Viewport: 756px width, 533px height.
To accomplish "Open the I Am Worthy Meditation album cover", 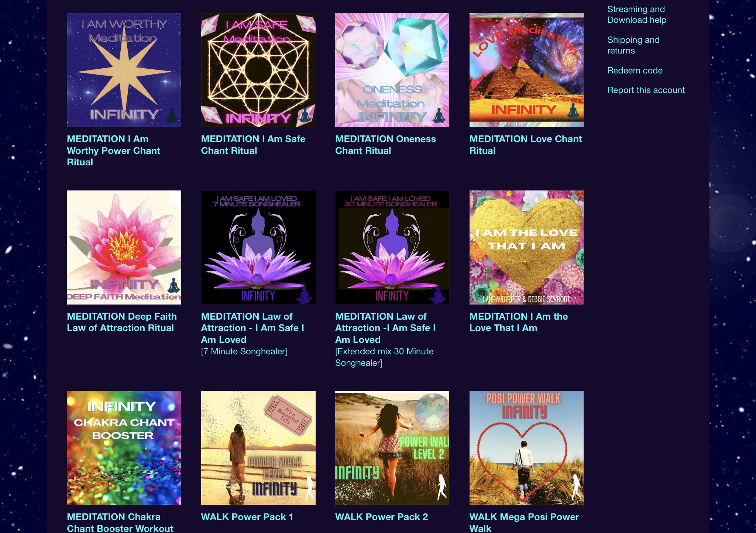I will [124, 70].
